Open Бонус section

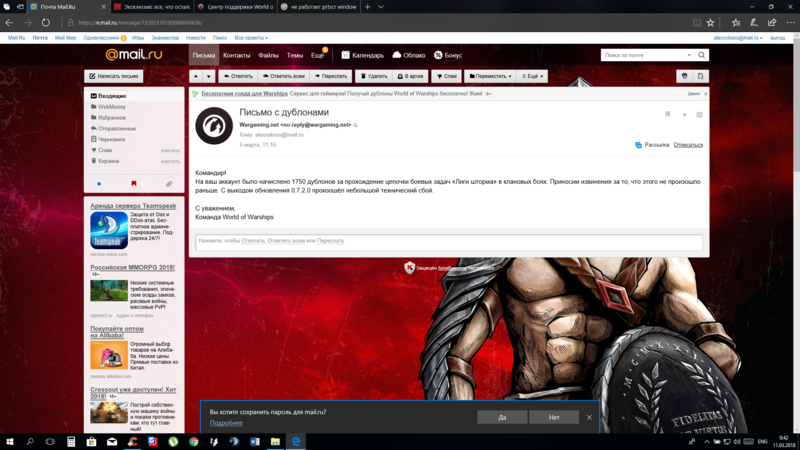click(448, 55)
